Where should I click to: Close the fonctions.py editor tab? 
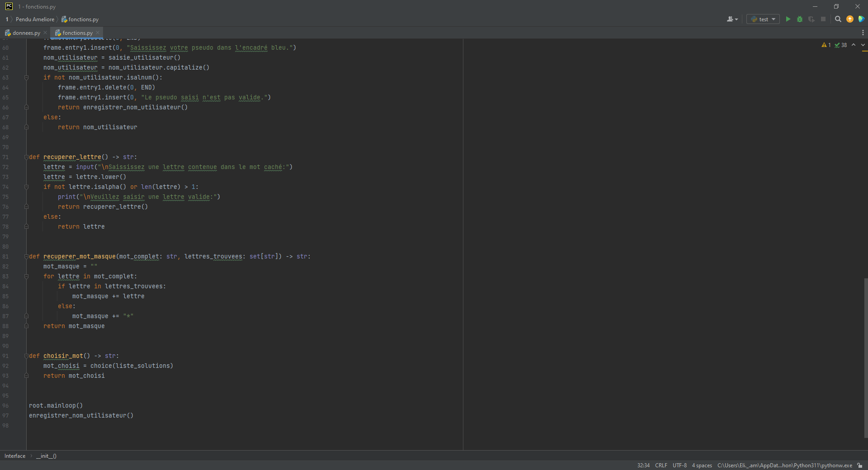(98, 33)
